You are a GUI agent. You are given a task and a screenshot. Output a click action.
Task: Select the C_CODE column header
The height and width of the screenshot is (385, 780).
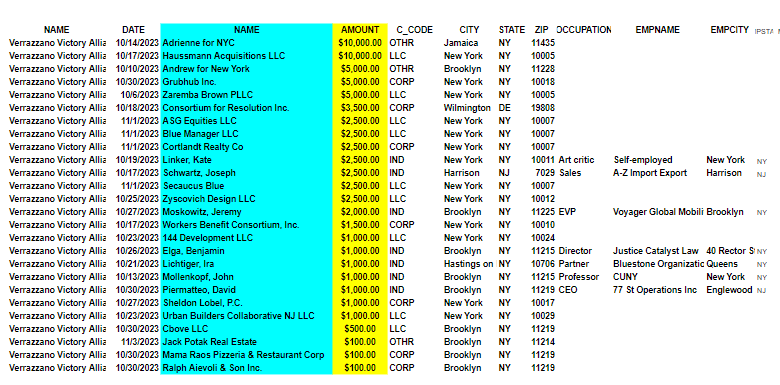(x=414, y=30)
